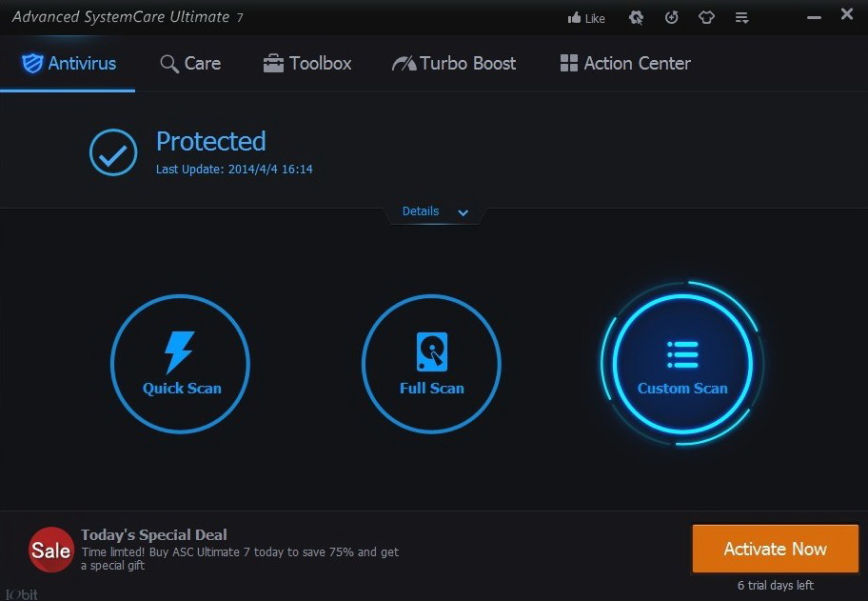This screenshot has width=868, height=601.
Task: Click the Like thumbs-up button
Action: pos(586,18)
